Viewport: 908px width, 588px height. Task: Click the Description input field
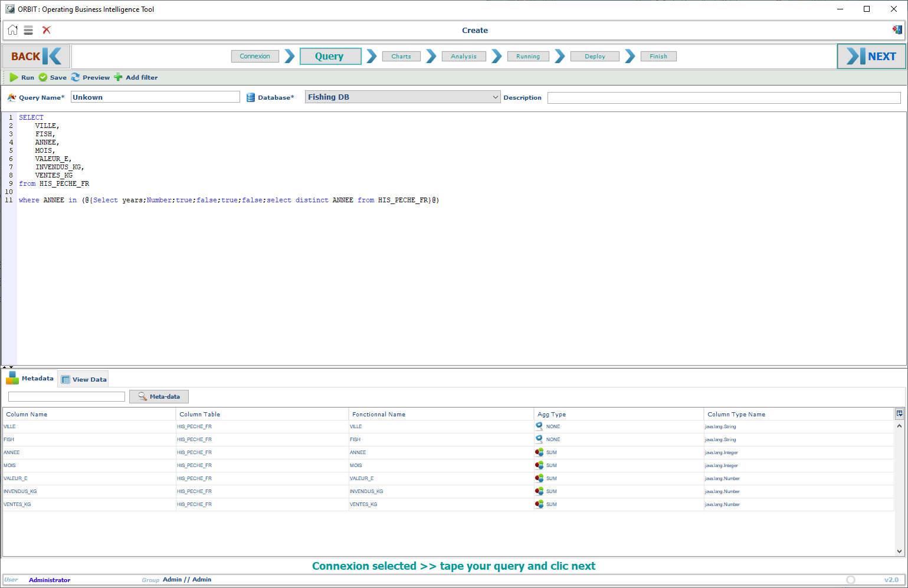click(724, 98)
